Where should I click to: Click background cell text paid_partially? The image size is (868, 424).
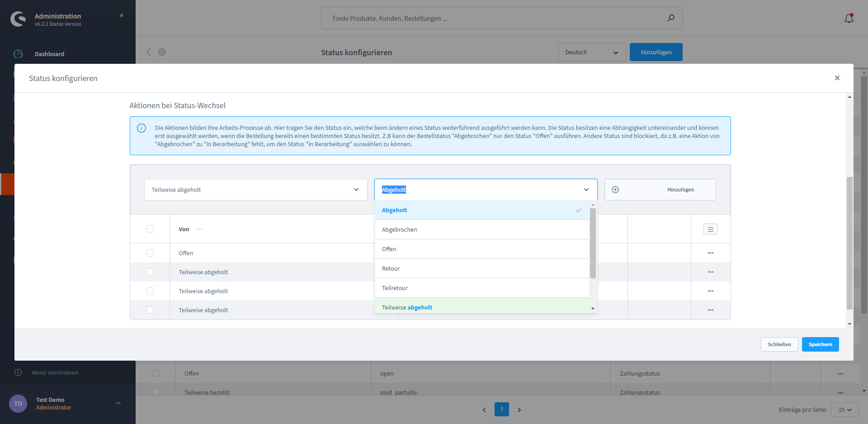[398, 392]
